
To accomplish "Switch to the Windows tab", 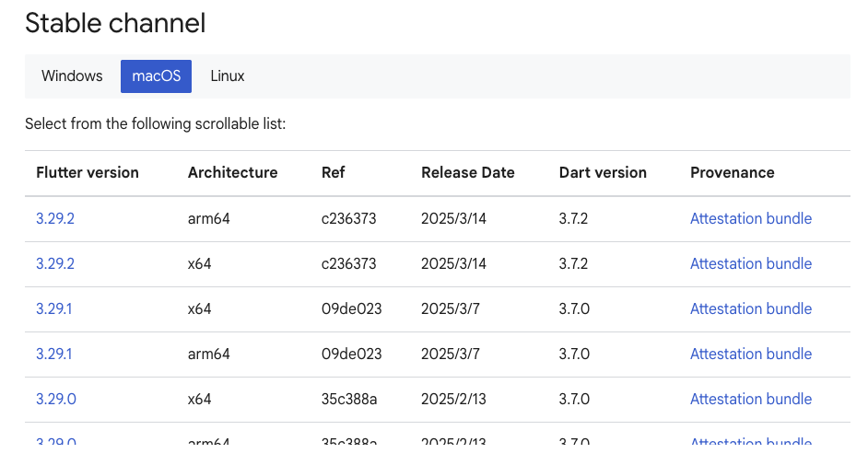I will 72,76.
